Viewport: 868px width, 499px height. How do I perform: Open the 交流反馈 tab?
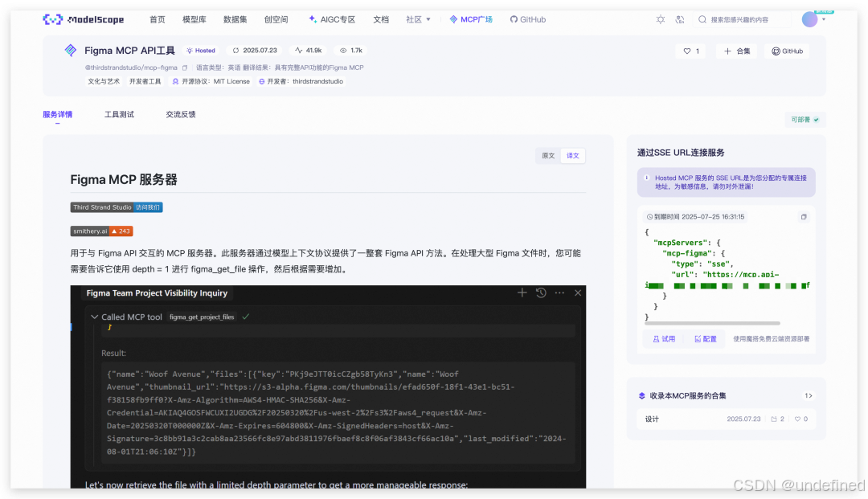tap(181, 115)
